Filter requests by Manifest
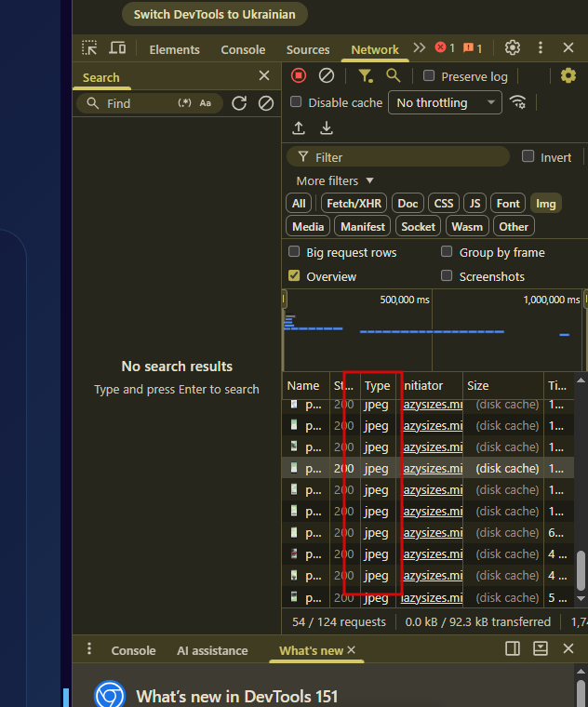The image size is (588, 707). (x=363, y=226)
